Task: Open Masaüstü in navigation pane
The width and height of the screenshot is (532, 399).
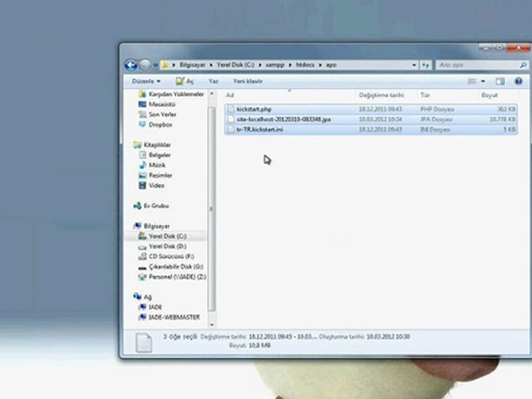Action: (x=157, y=104)
